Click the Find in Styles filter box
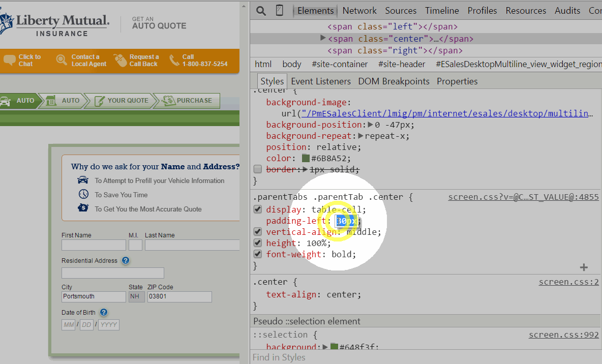This screenshot has height=364, width=602. (x=426, y=357)
